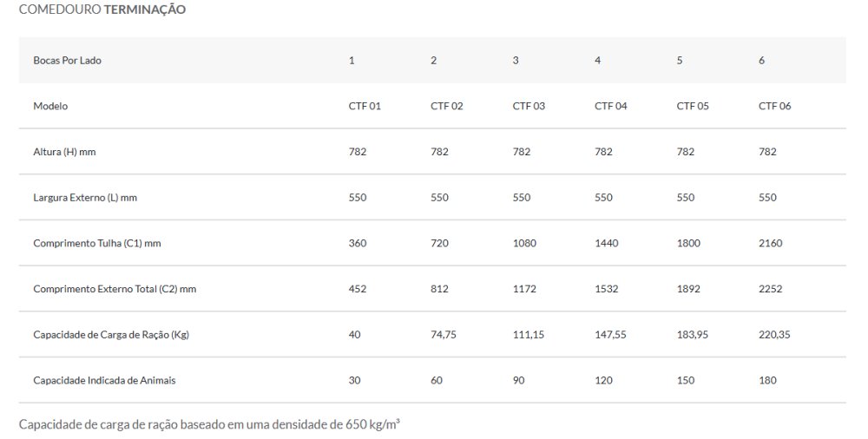Viewport: 868px width, 439px height.
Task: Click the 180 animals capacity value
Action: pyautogui.click(x=767, y=380)
